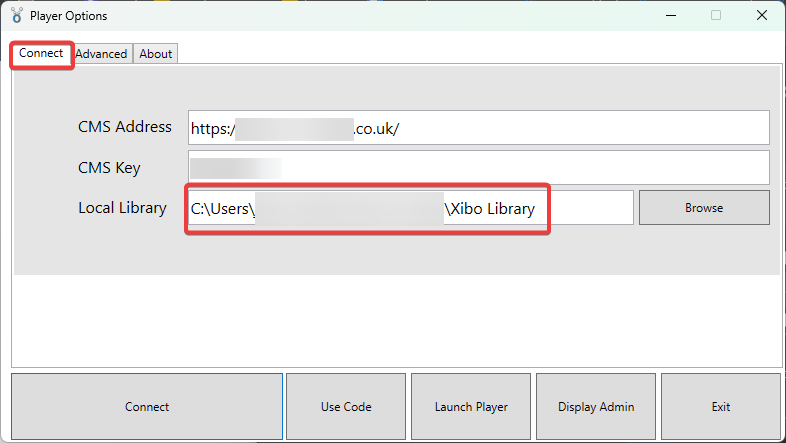Screen dimensions: 786x443
Task: Click the CMS Address label
Action: [x=125, y=127]
